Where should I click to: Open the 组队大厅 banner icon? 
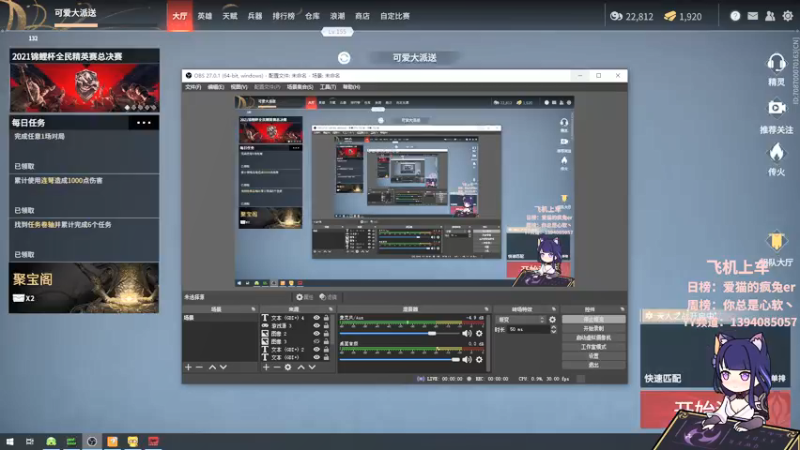[776, 241]
